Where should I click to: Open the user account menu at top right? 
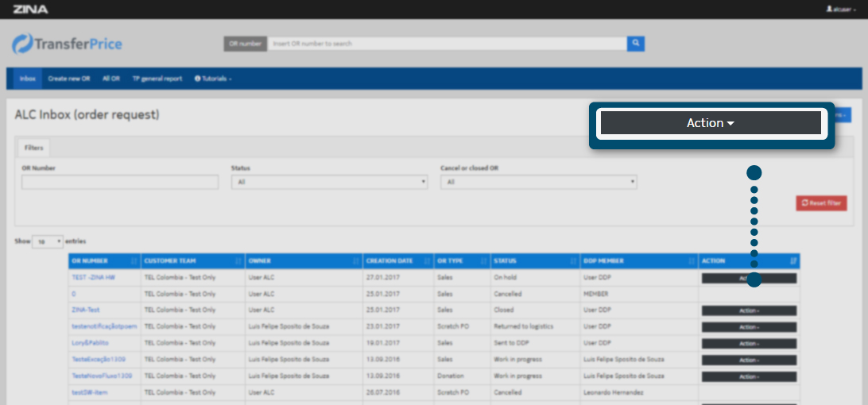[841, 10]
